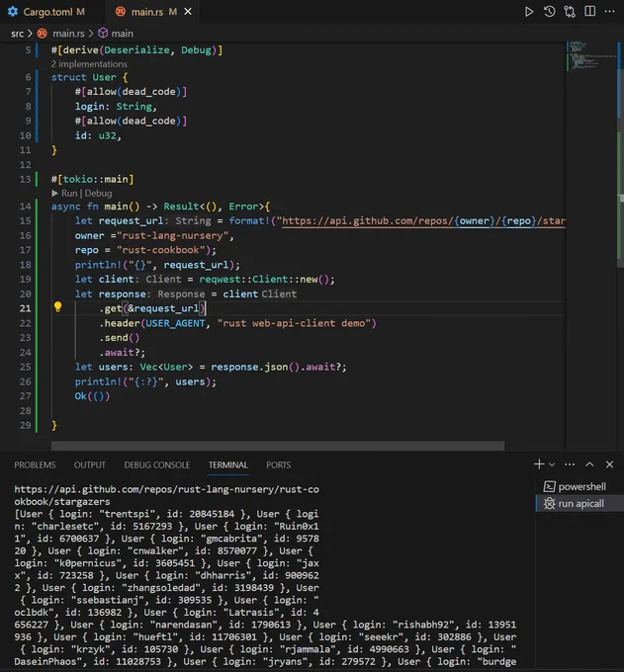Run the Rust file with the play icon

tap(529, 12)
